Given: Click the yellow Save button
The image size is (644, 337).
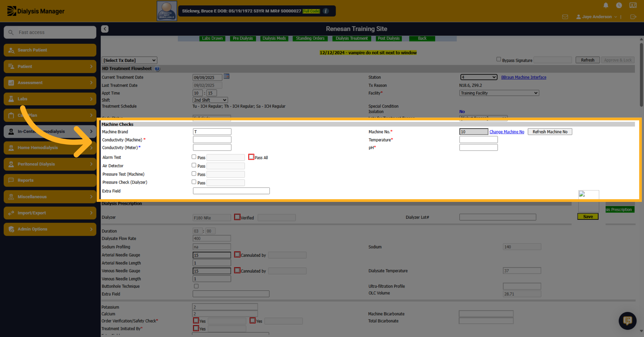Looking at the screenshot, I should click(x=588, y=217).
